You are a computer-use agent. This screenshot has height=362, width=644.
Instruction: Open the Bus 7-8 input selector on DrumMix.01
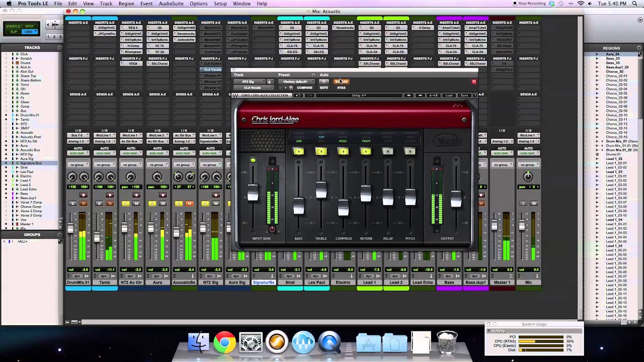point(78,136)
